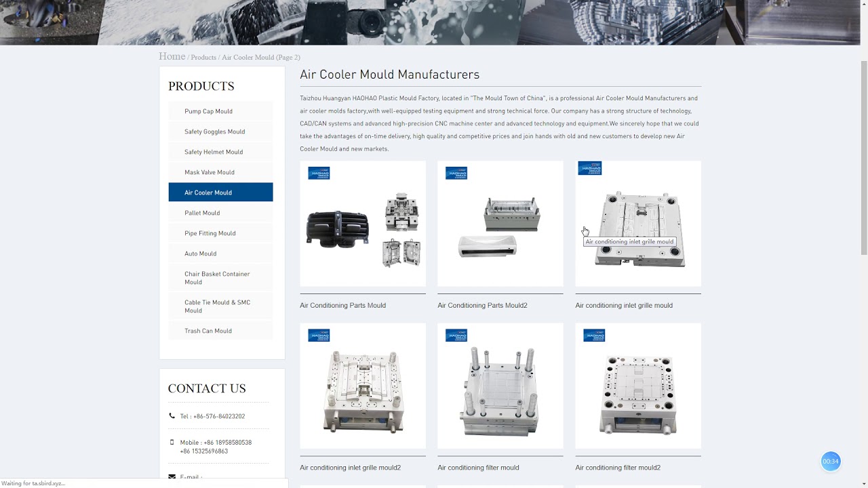Click HAOHAO logo badge on filter mould image

pos(456,335)
